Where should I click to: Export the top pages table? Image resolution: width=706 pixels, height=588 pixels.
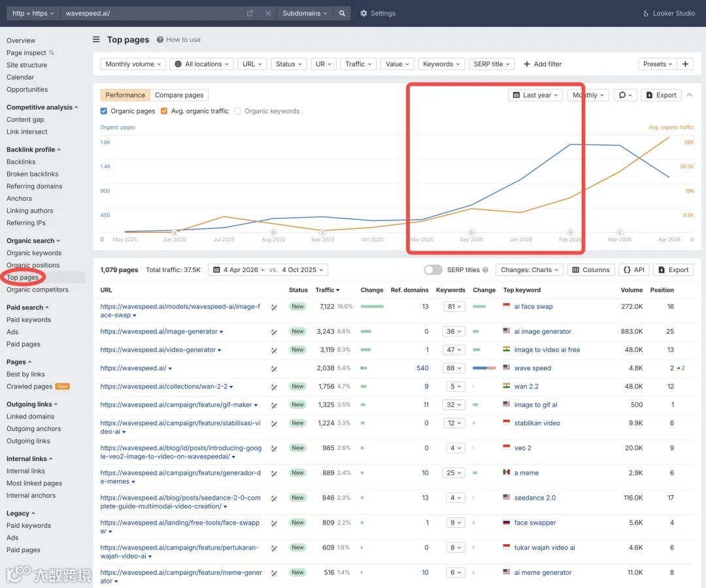pos(673,270)
